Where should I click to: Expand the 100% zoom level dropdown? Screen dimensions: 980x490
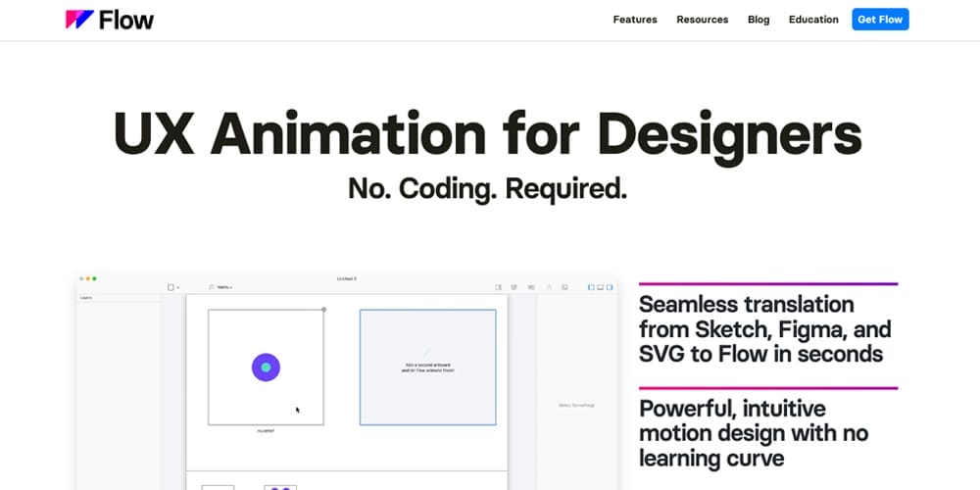tap(220, 287)
